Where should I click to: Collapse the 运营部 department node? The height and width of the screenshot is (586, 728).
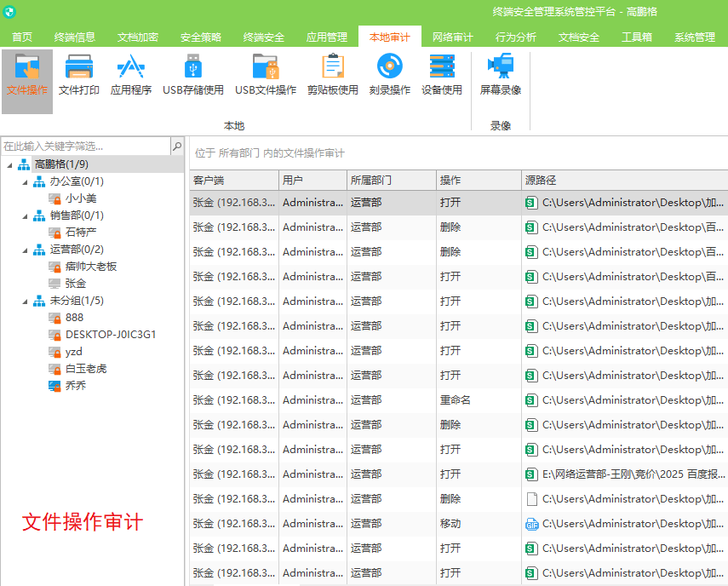point(25,250)
